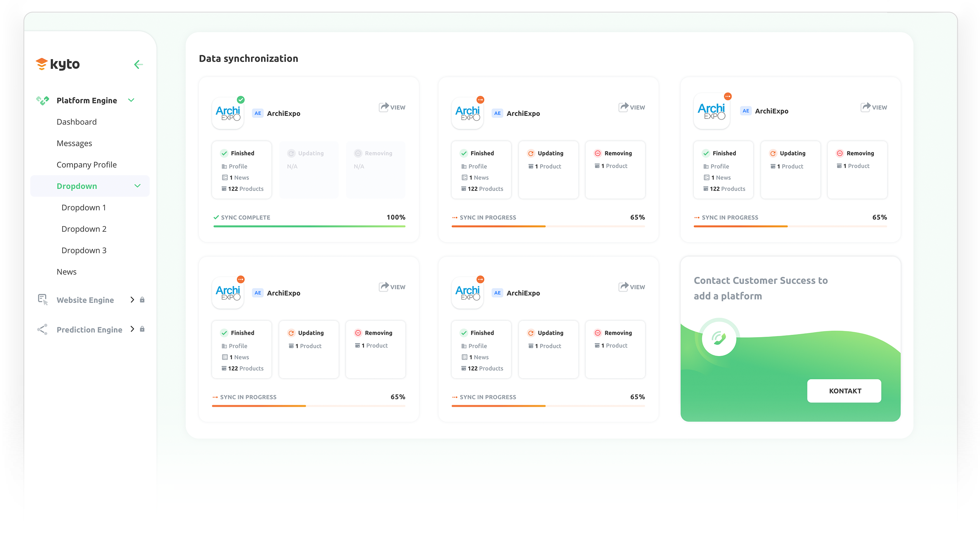
Task: Collapse the Platform Engine section chevron
Action: tap(131, 100)
